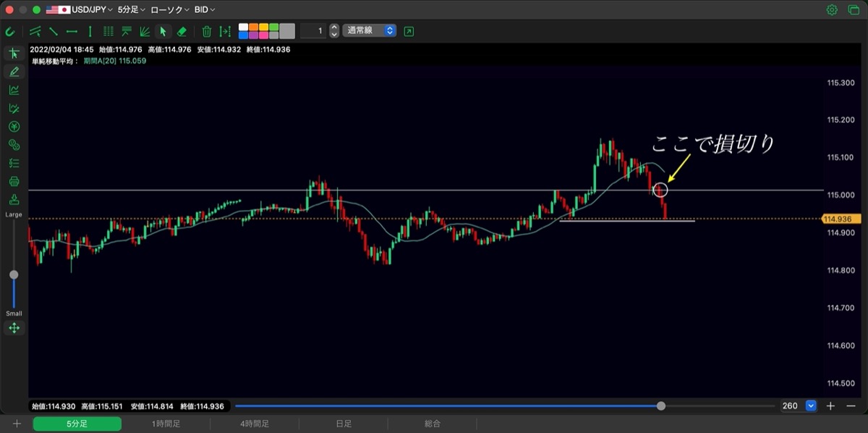Choose the channel lines drawing tool
This screenshot has width=868, height=433.
coord(35,31)
